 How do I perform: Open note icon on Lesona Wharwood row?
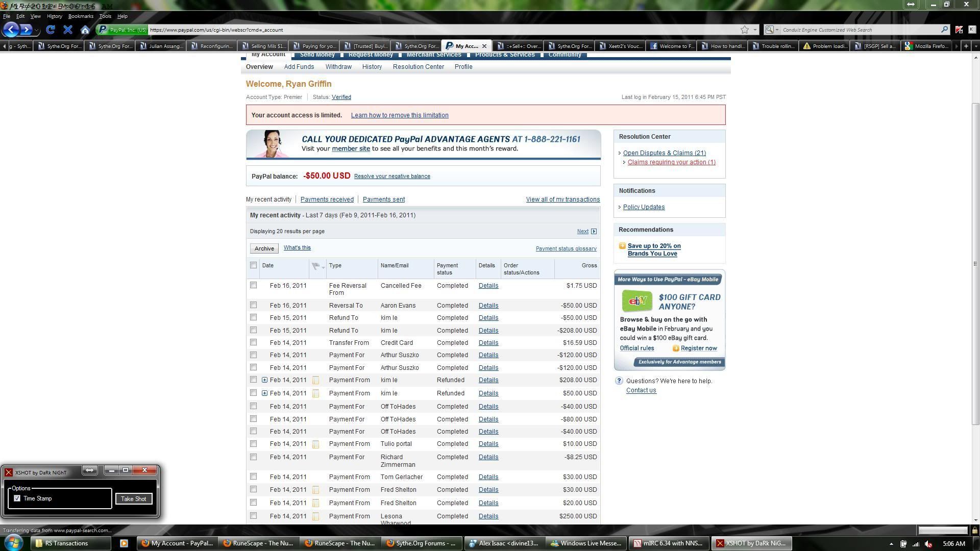[x=315, y=516]
